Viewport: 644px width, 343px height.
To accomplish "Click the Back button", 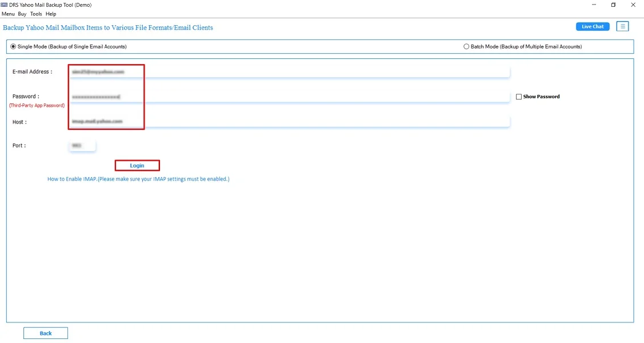I will click(x=45, y=332).
